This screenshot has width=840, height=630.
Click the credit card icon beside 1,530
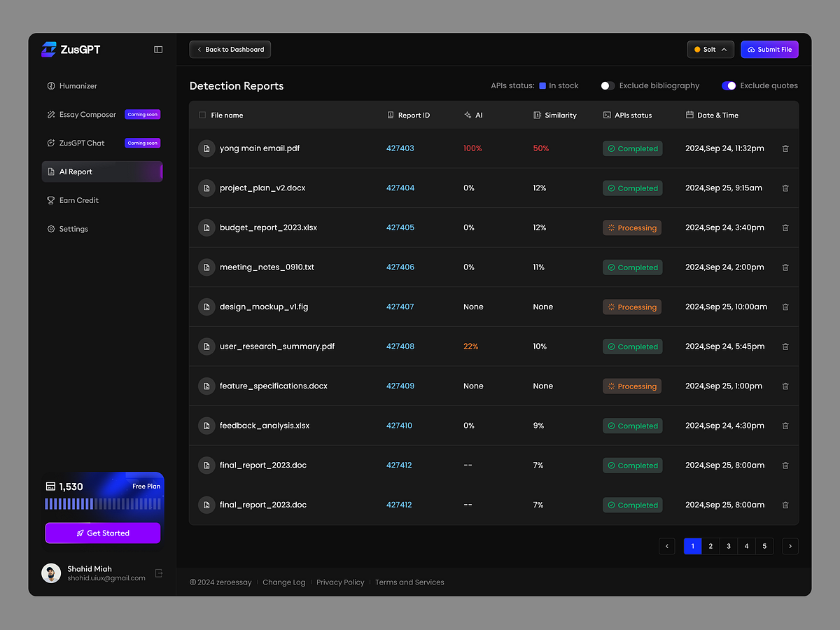pyautogui.click(x=50, y=486)
